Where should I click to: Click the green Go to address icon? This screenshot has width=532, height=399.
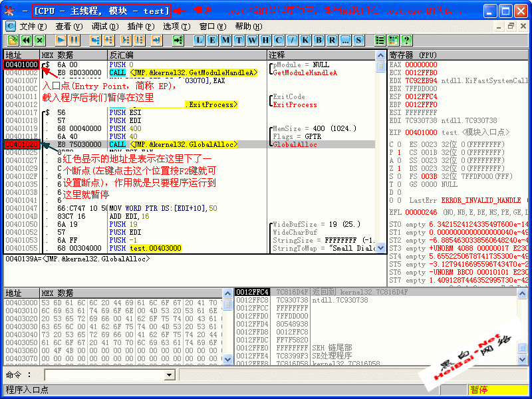pyautogui.click(x=178, y=41)
